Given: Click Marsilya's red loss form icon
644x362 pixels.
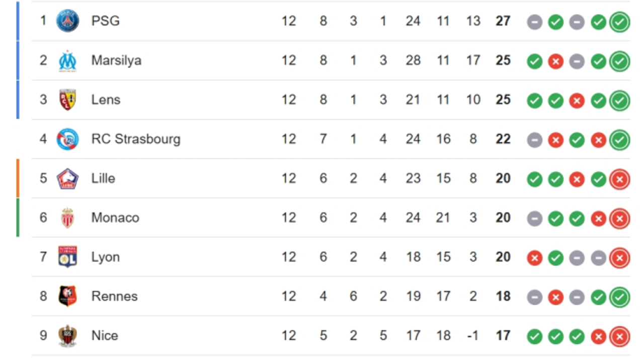Looking at the screenshot, I should 555,61.
